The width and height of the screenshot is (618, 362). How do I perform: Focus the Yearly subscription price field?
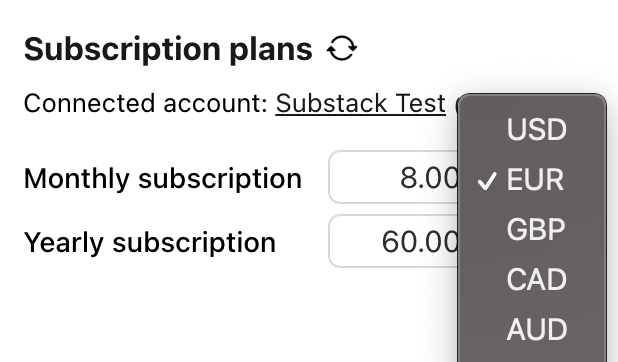tap(393, 241)
